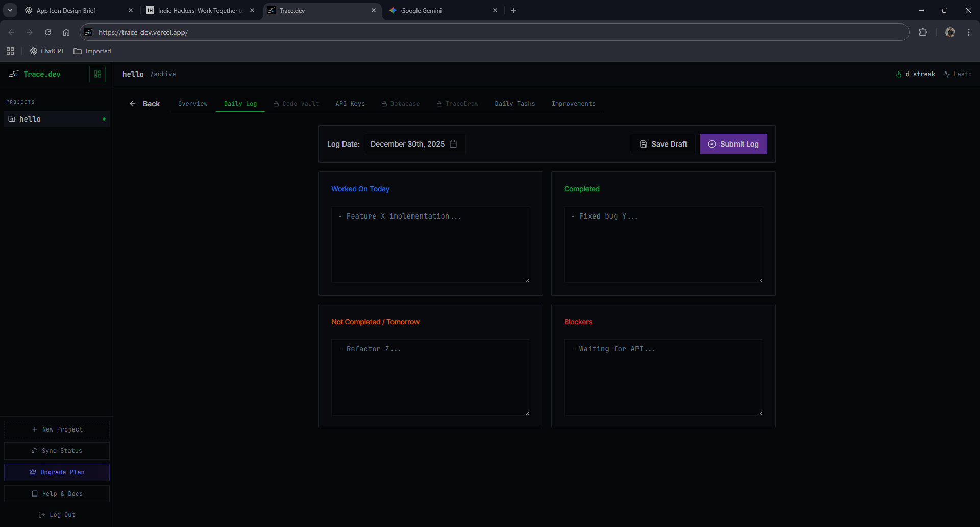Click the browser extensions puzzle icon
The width and height of the screenshot is (980, 527).
pyautogui.click(x=923, y=32)
